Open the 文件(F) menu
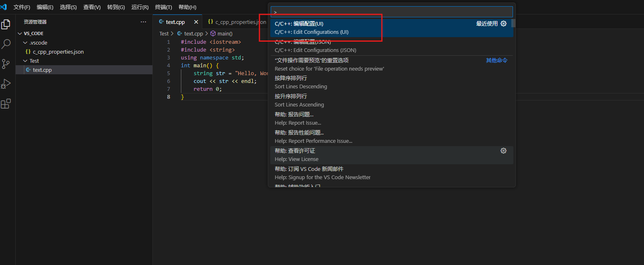 pos(22,7)
